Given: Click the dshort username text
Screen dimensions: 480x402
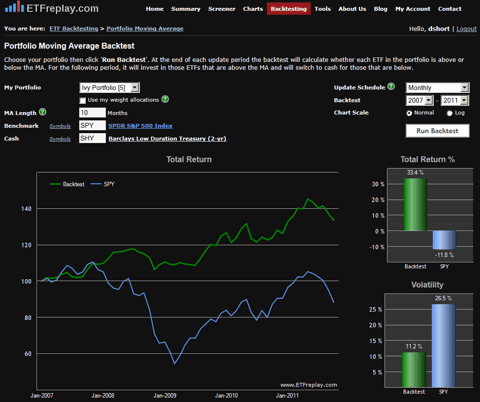Looking at the screenshot, I should coord(439,29).
